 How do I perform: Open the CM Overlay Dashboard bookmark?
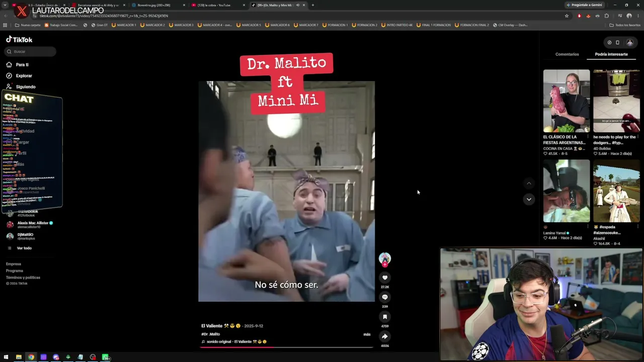coord(510,25)
